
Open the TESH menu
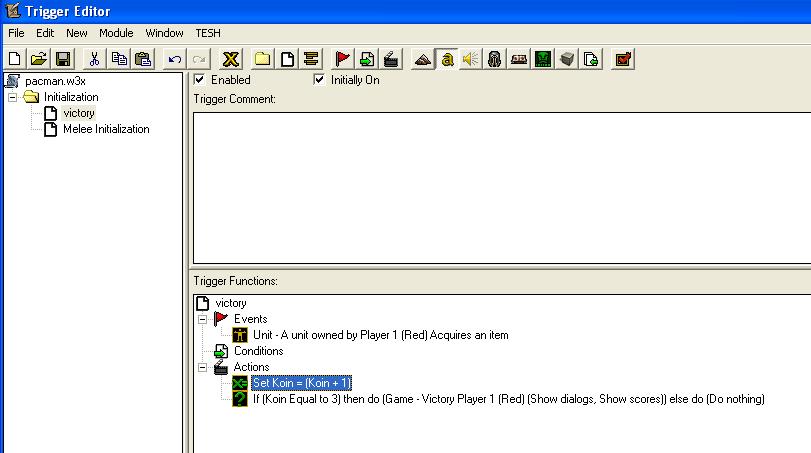click(x=208, y=33)
